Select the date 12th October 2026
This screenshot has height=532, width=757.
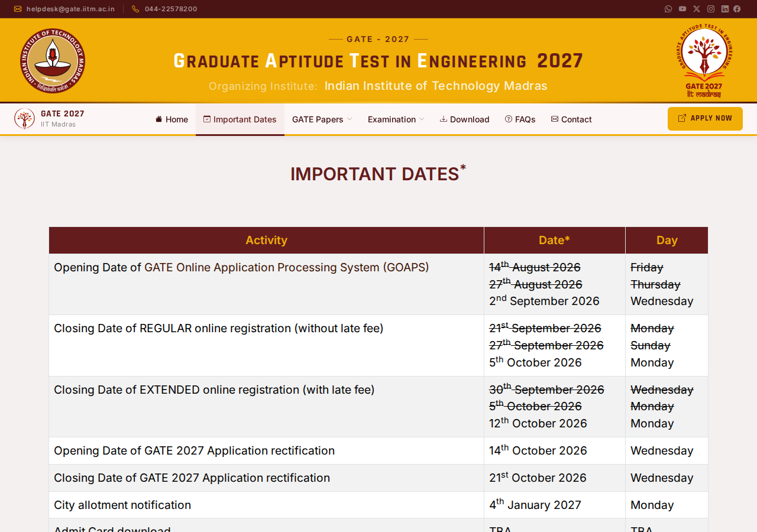[x=538, y=423]
